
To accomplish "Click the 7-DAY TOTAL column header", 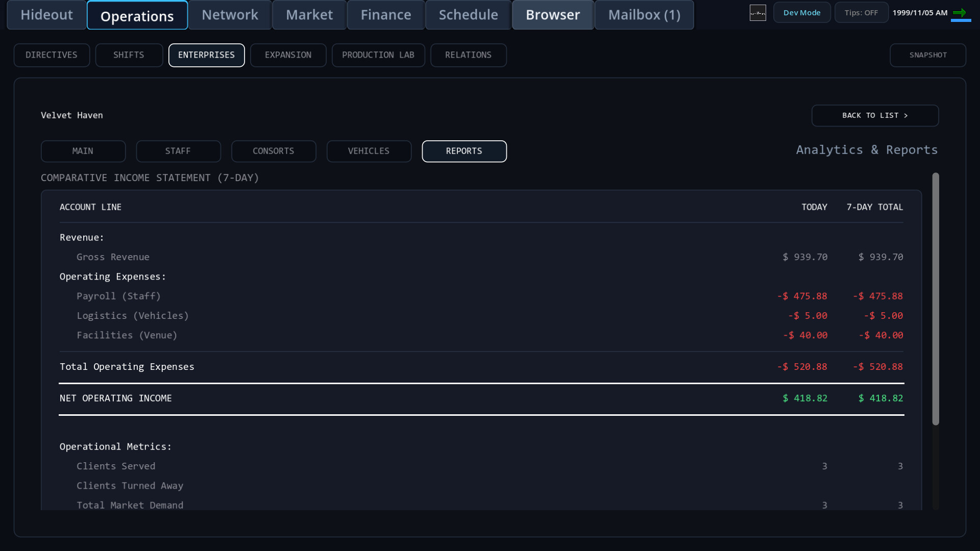I will click(875, 207).
